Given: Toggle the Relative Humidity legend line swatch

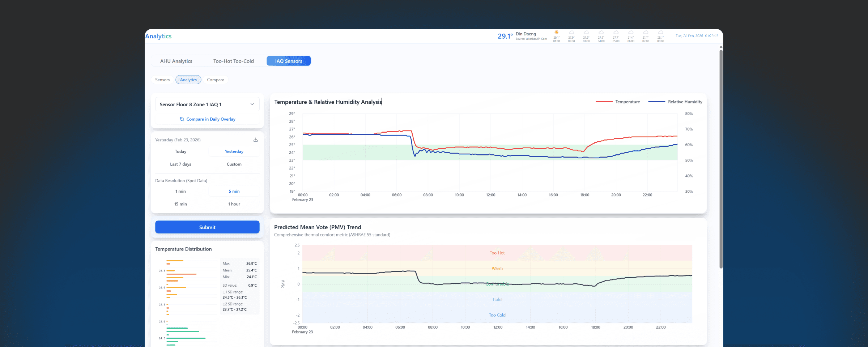Looking at the screenshot, I should click(x=657, y=102).
